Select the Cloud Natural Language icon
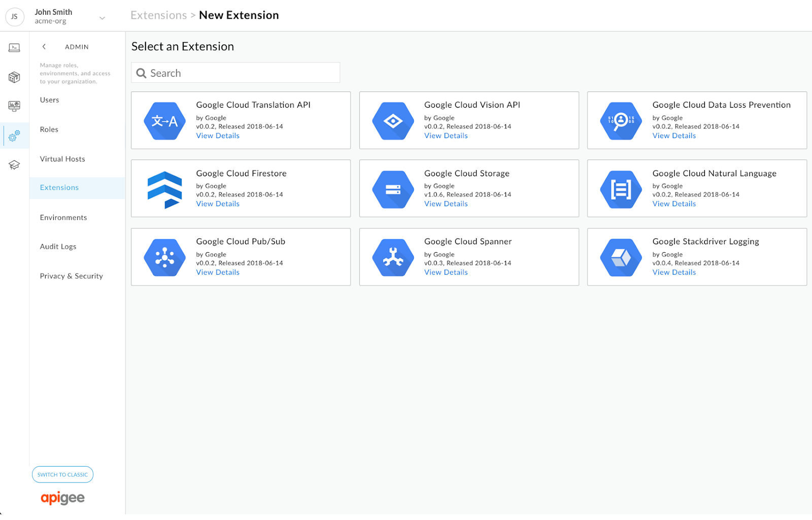812x520 pixels. (621, 189)
